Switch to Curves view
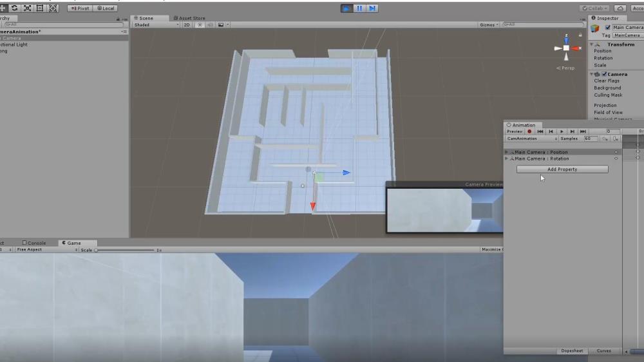The image size is (644, 362). click(x=604, y=351)
